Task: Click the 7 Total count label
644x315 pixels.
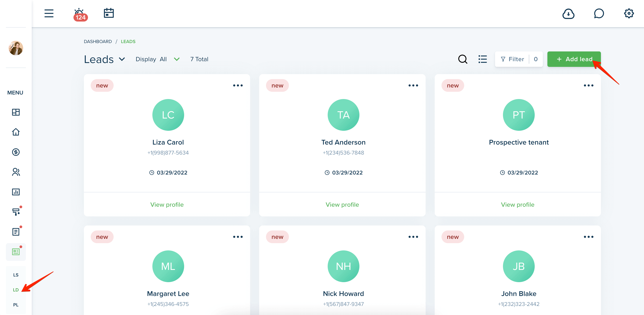Action: click(199, 59)
